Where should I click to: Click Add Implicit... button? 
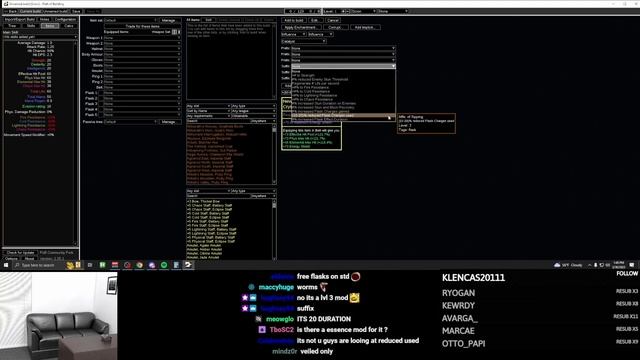365,27
